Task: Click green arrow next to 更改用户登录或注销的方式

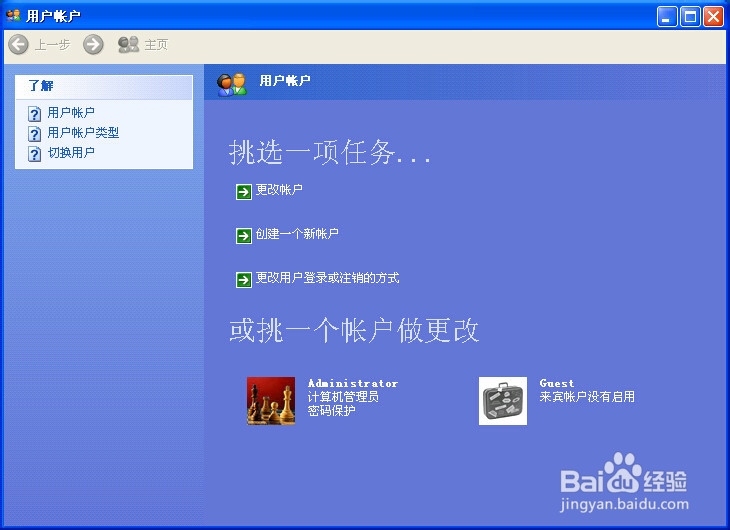Action: pyautogui.click(x=243, y=280)
